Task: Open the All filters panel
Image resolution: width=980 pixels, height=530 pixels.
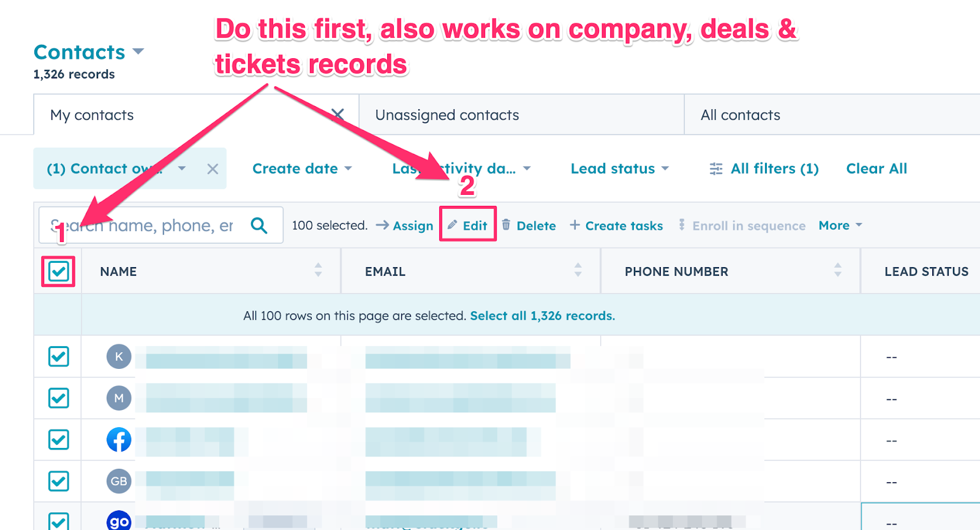Action: pyautogui.click(x=764, y=168)
